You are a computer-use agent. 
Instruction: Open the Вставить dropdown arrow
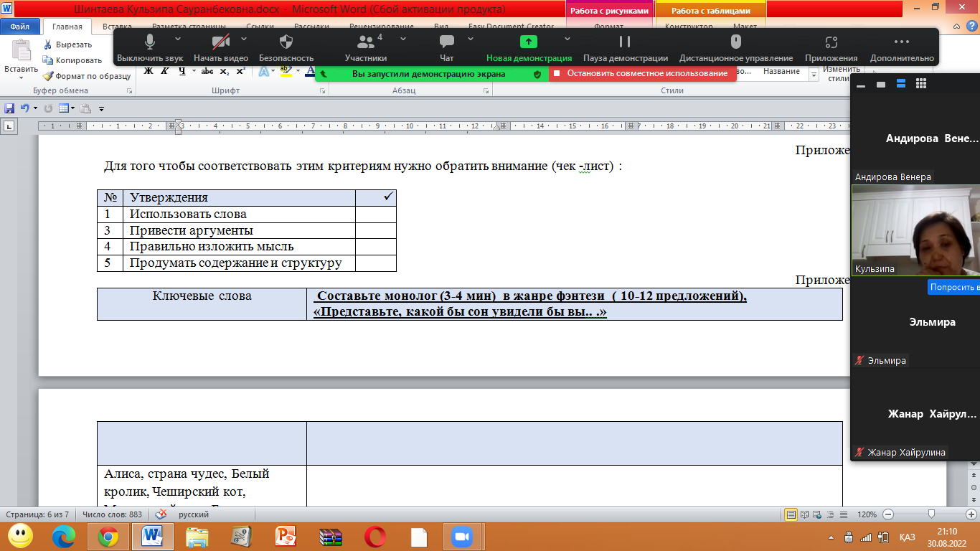click(x=21, y=77)
